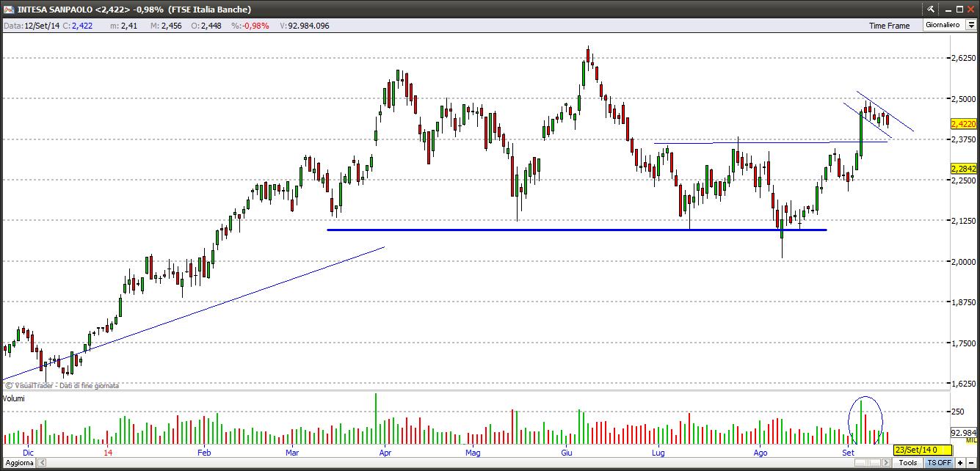Close the chart window
The width and height of the screenshot is (980, 471).
pyautogui.click(x=971, y=9)
